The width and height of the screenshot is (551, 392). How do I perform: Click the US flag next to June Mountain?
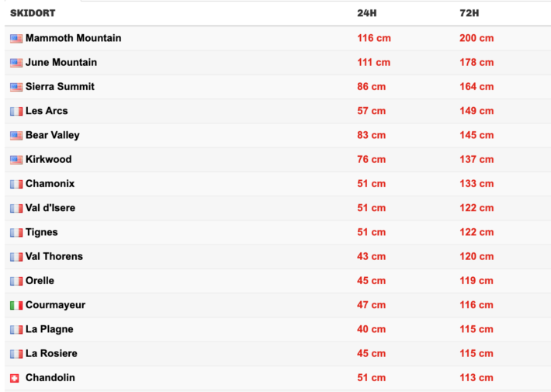tap(16, 62)
